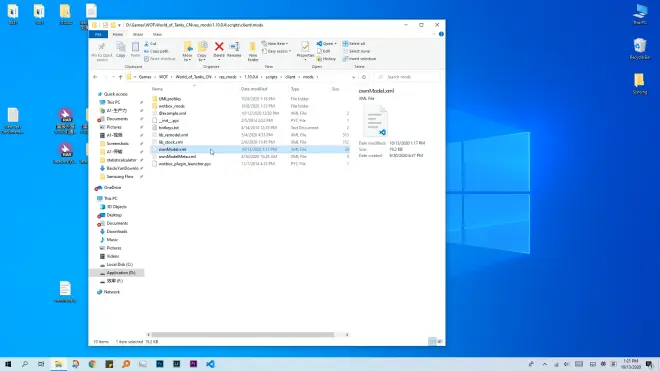Click Copy path in ribbon
660x371 pixels.
[x=156, y=51]
